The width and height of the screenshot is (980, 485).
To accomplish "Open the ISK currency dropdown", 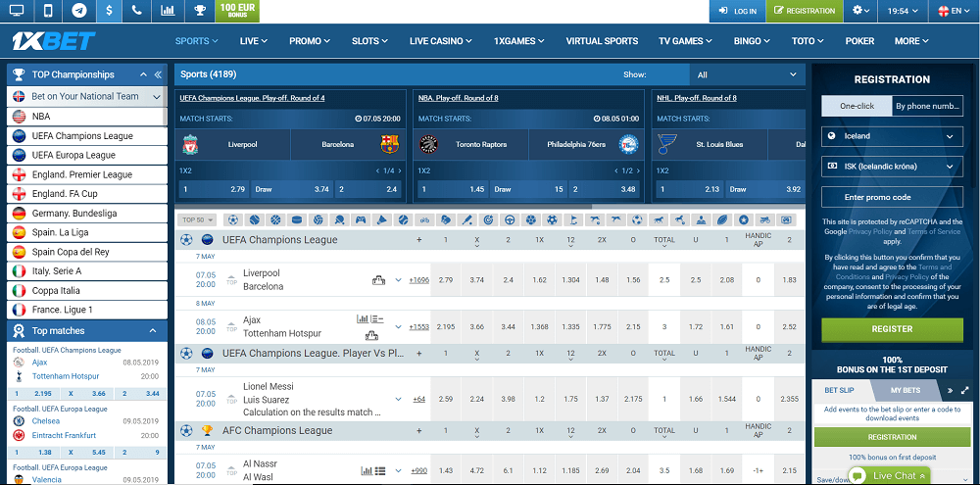I will (891, 168).
